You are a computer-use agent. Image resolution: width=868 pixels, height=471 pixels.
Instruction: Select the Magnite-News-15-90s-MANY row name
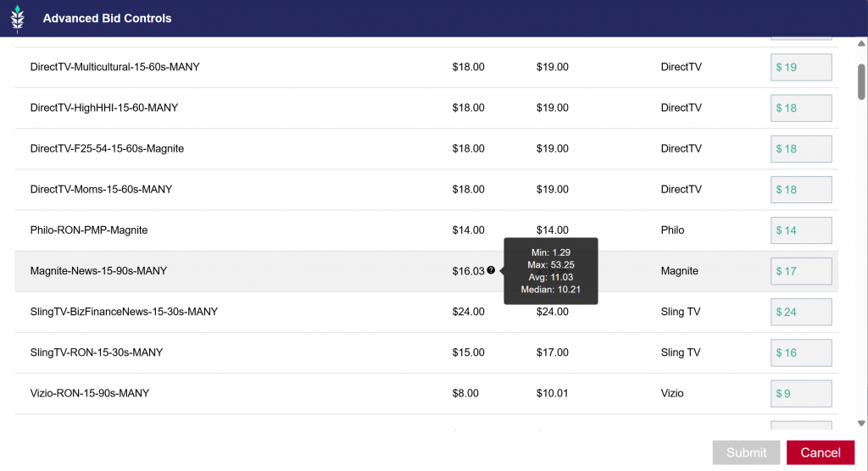point(98,271)
